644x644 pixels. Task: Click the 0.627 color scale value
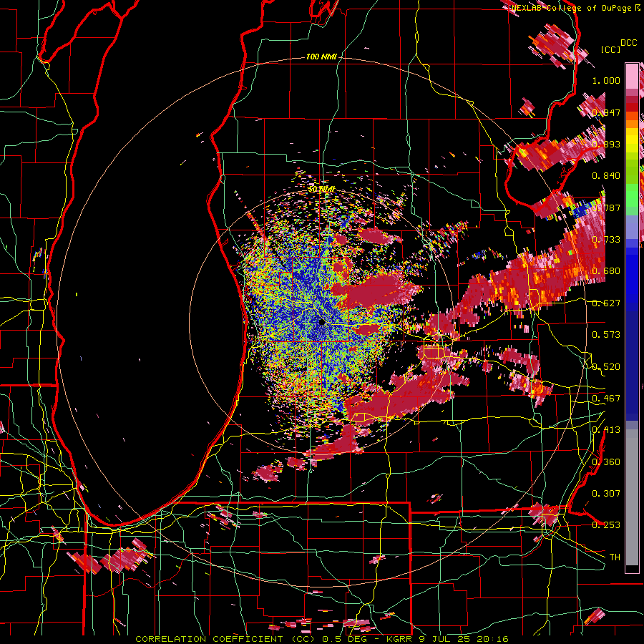606,303
